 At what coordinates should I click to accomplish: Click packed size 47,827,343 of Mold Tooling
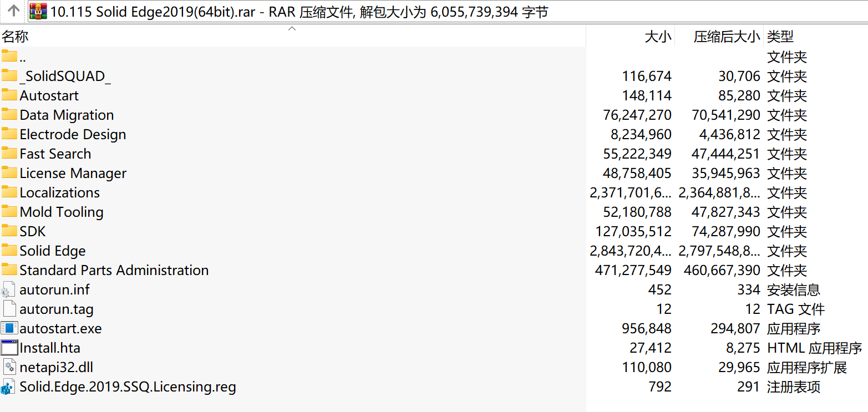click(x=726, y=212)
